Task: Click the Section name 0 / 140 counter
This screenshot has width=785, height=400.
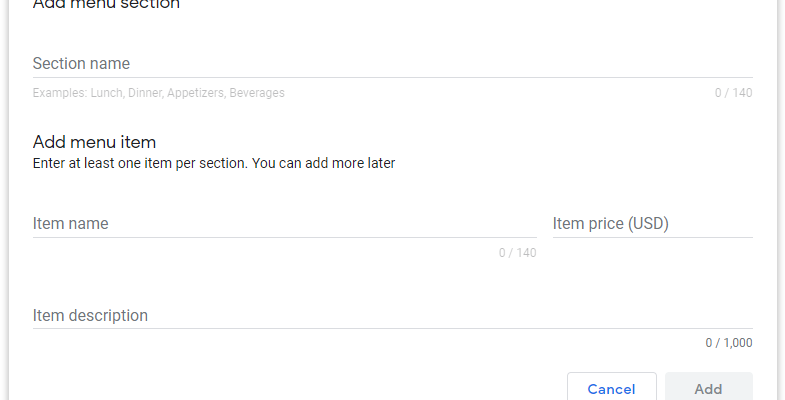Action: point(733,93)
